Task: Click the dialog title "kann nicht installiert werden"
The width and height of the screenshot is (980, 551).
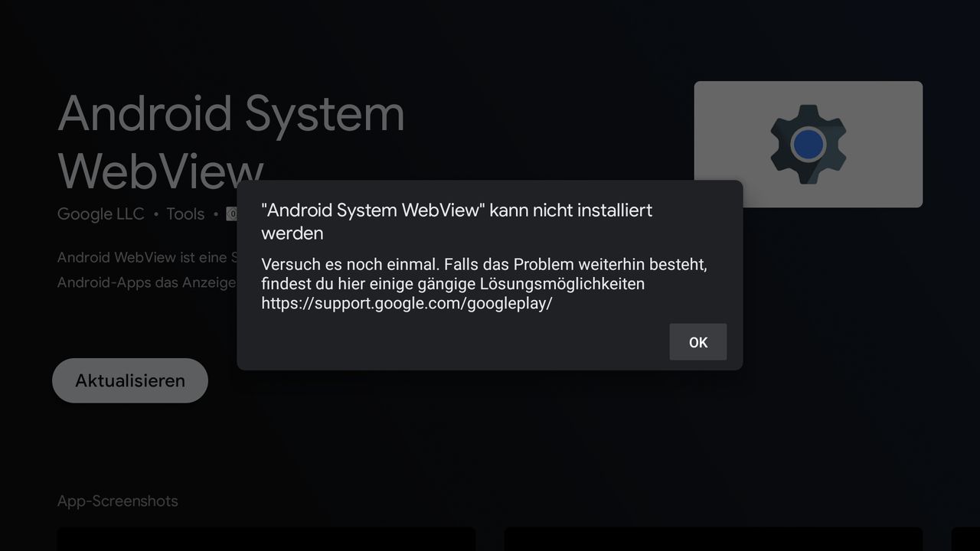Action: pos(457,221)
